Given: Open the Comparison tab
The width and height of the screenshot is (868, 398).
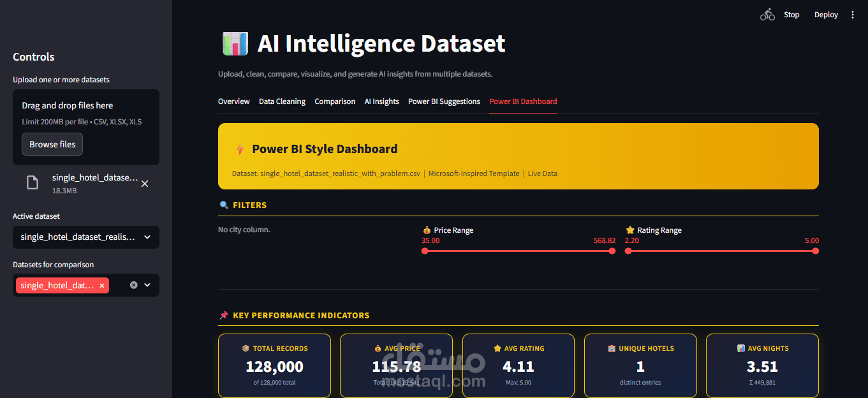Looking at the screenshot, I should tap(335, 101).
